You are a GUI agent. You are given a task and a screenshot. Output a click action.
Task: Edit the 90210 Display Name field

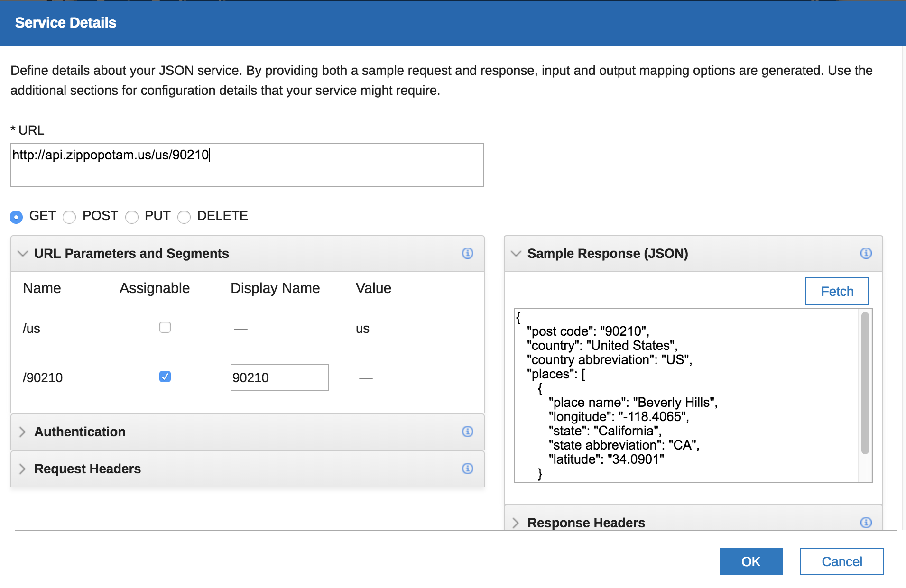(280, 377)
